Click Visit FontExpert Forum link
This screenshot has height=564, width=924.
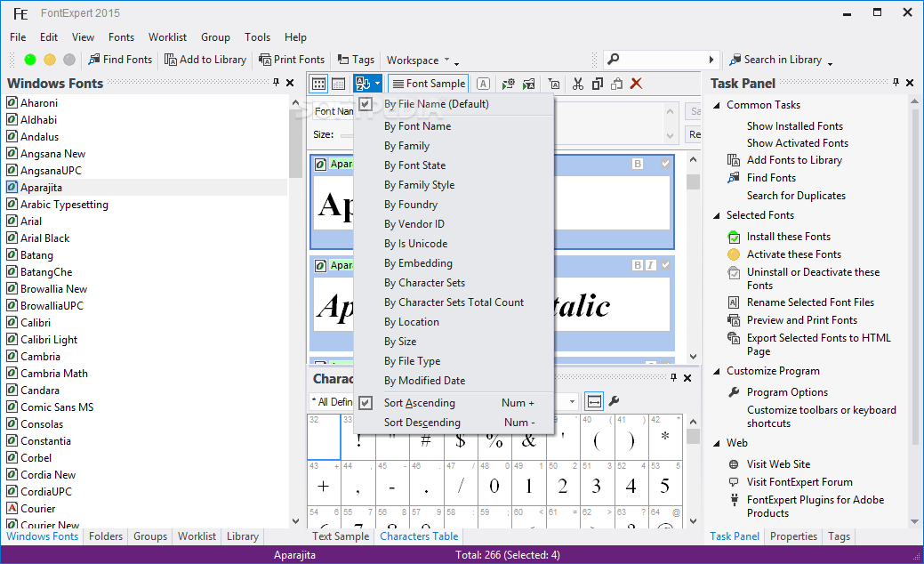pyautogui.click(x=799, y=482)
